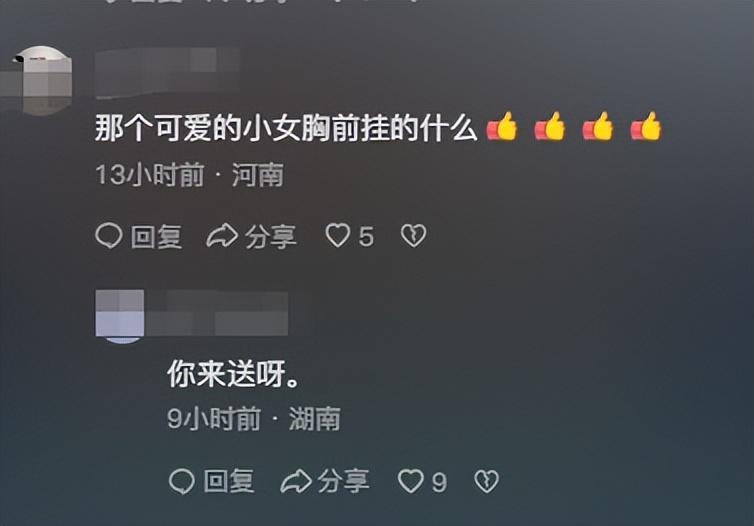
Task: Like the Henan comment with heart icon
Action: (x=338, y=236)
